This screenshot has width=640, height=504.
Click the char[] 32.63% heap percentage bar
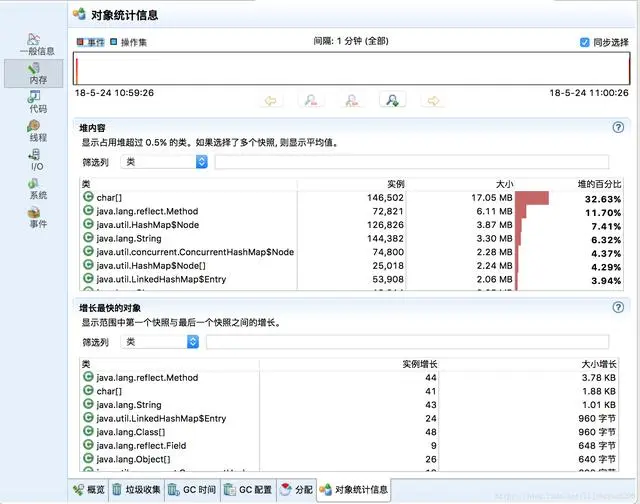[532, 198]
